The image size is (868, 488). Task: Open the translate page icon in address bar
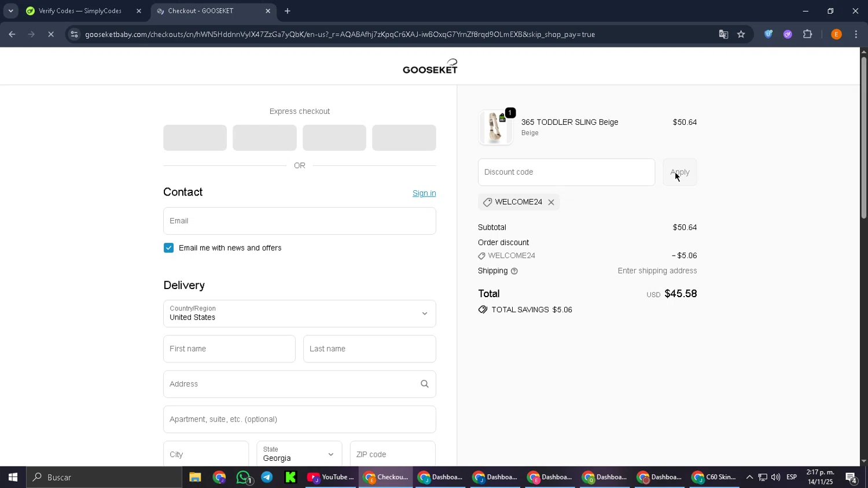(723, 35)
